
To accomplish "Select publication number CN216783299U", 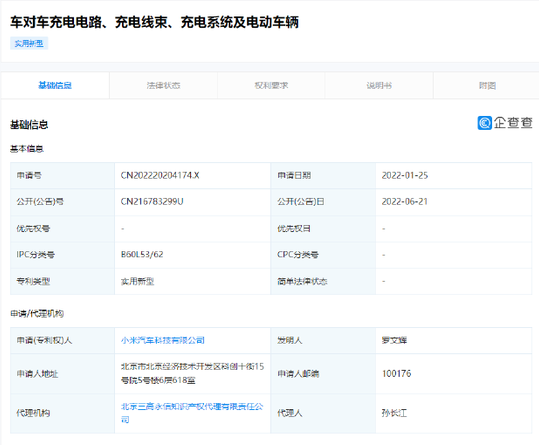I will tap(152, 201).
